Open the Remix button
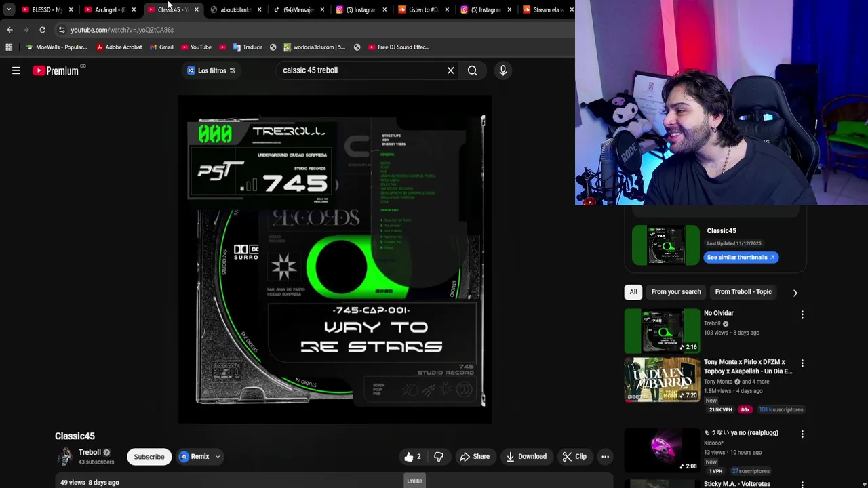Image resolution: width=868 pixels, height=488 pixels. [195, 457]
